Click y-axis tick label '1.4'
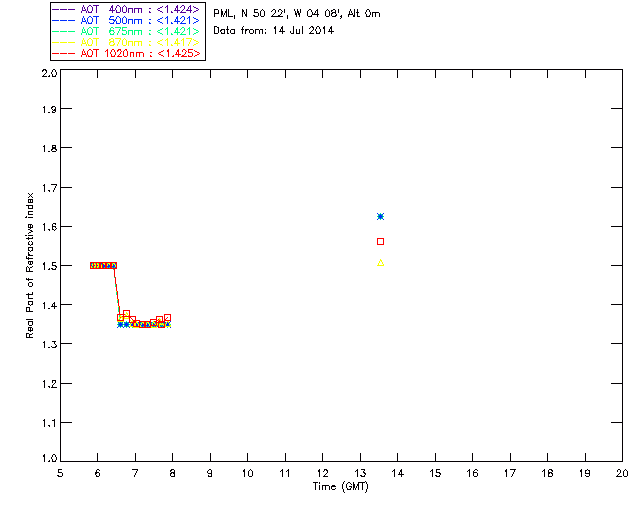The height and width of the screenshot is (512, 640). [49, 305]
